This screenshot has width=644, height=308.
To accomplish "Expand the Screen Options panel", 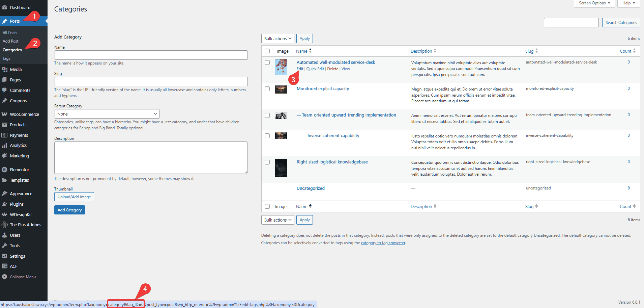I will tap(594, 3).
